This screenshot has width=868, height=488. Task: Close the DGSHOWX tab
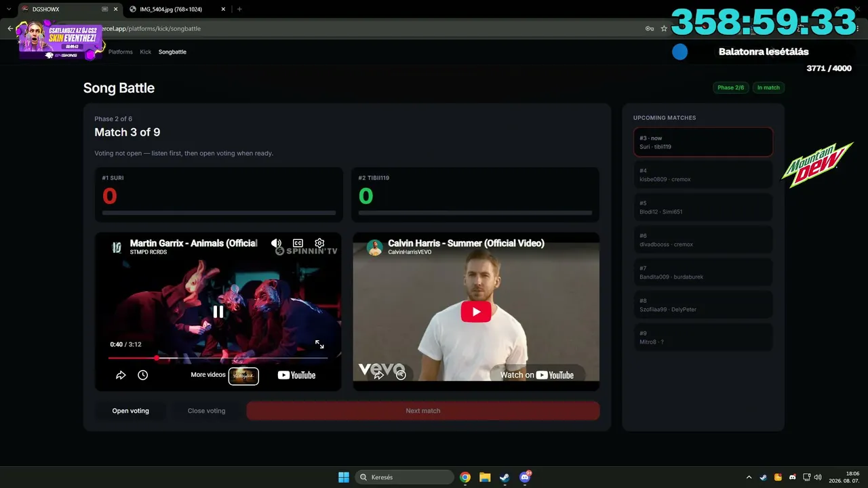click(115, 9)
